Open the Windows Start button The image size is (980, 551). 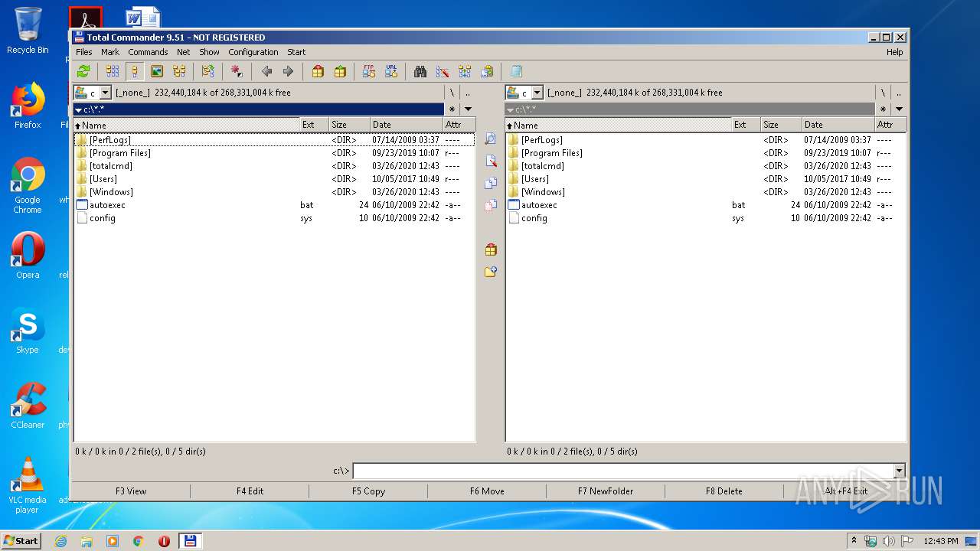pyautogui.click(x=21, y=540)
